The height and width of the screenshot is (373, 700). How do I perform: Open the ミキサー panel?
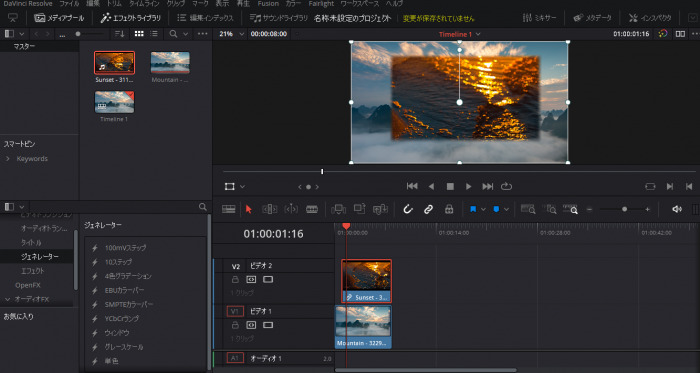pos(539,18)
